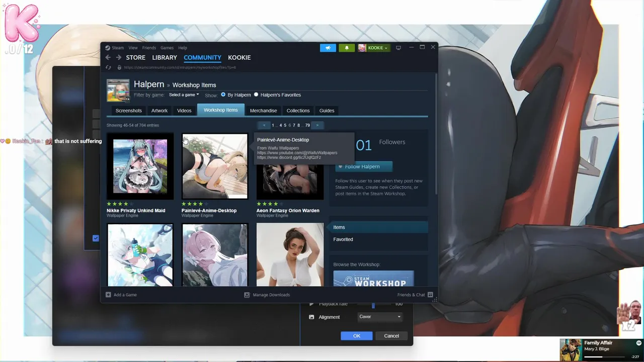
Task: Click the Family Affair album art
Action: click(x=571, y=350)
